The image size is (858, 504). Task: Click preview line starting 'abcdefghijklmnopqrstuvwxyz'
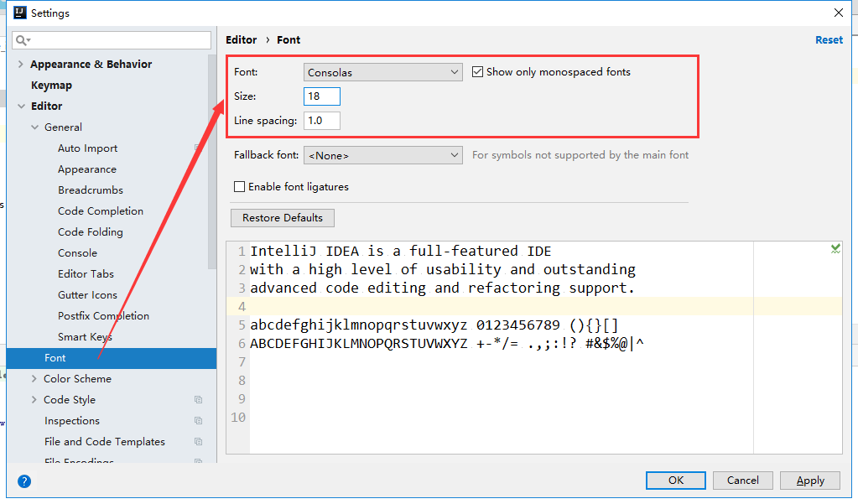[434, 325]
